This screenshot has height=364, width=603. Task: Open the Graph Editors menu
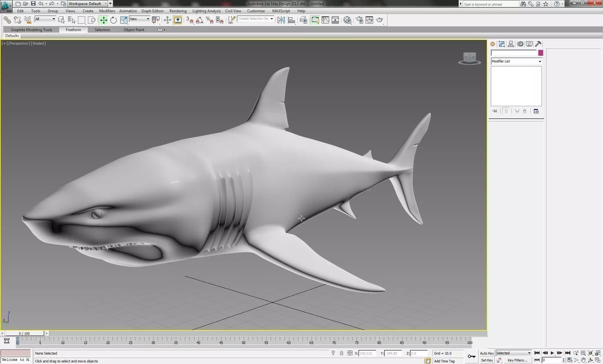point(152,11)
